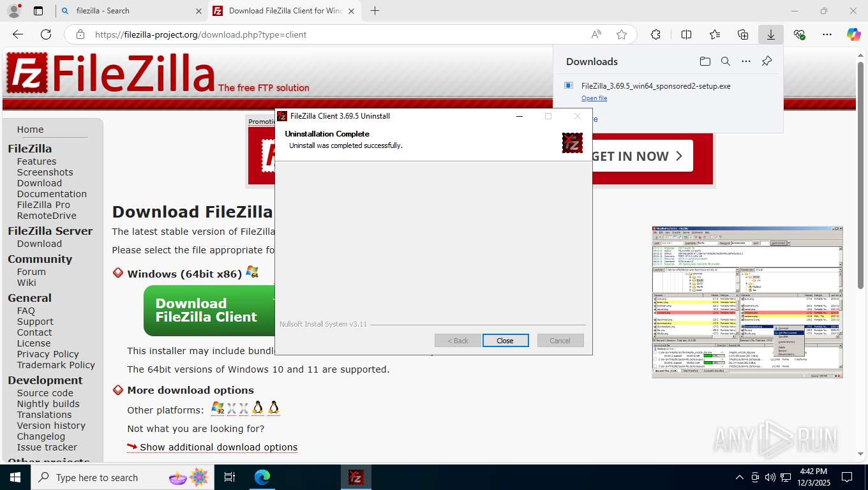Click the first Linux penguin platform icon
868x490 pixels.
pos(258,408)
